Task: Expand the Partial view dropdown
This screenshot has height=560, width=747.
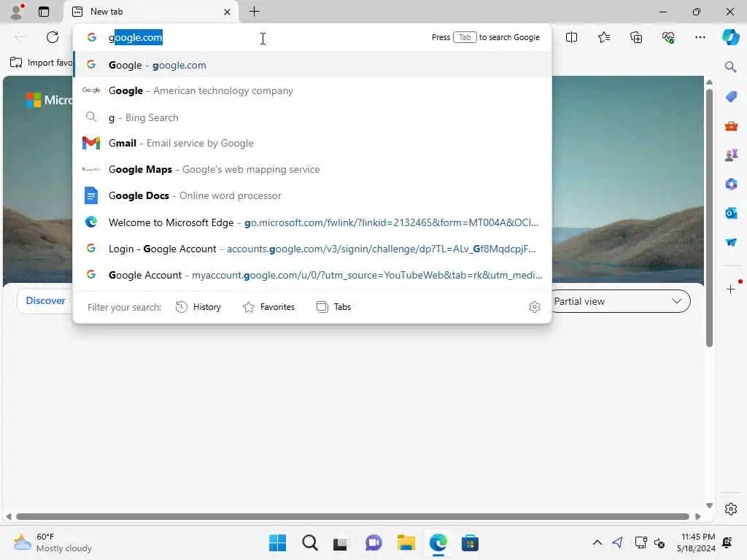Action: click(619, 301)
